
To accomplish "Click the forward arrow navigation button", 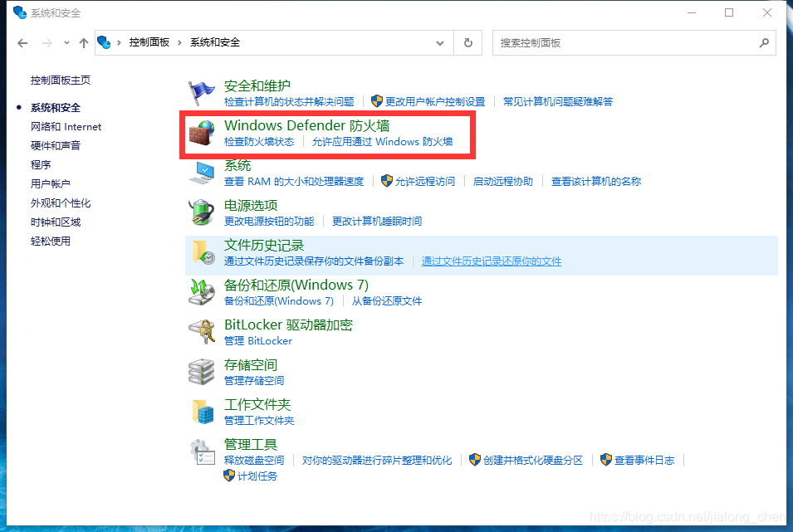I will point(47,43).
